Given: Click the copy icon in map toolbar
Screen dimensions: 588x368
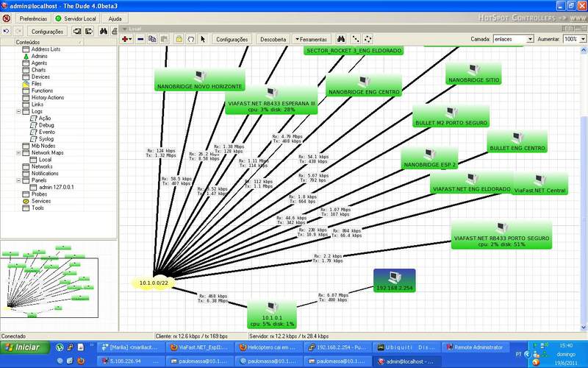Looking at the screenshot, I should pos(152,39).
